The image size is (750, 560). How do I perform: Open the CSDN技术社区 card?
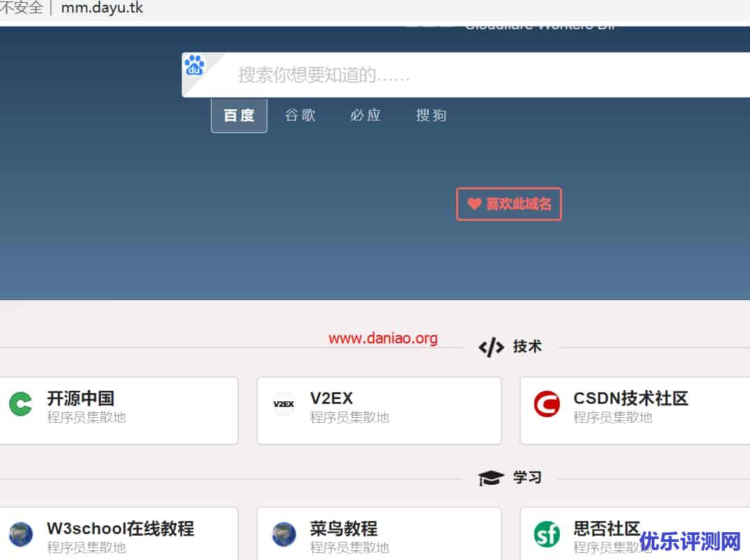tap(635, 410)
